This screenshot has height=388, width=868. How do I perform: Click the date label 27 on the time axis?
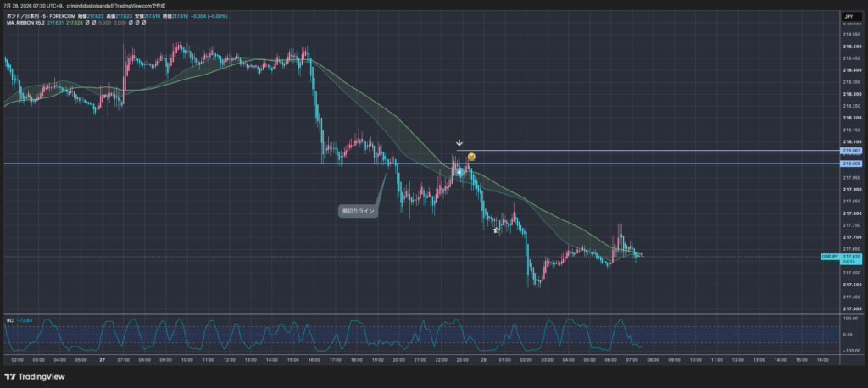(102, 360)
